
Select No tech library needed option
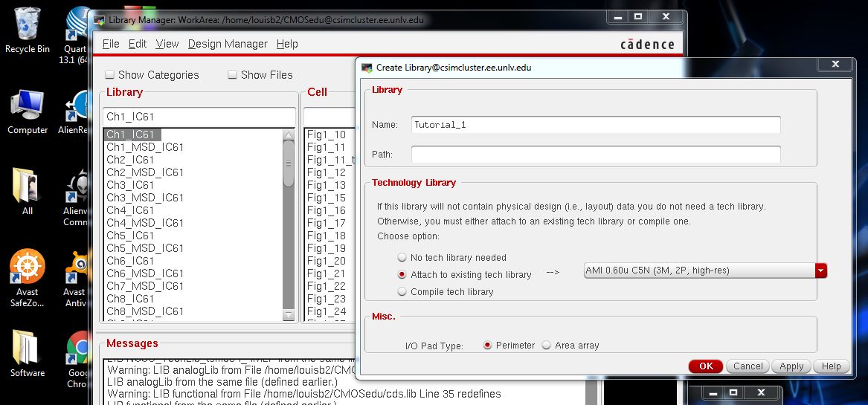pyautogui.click(x=402, y=258)
